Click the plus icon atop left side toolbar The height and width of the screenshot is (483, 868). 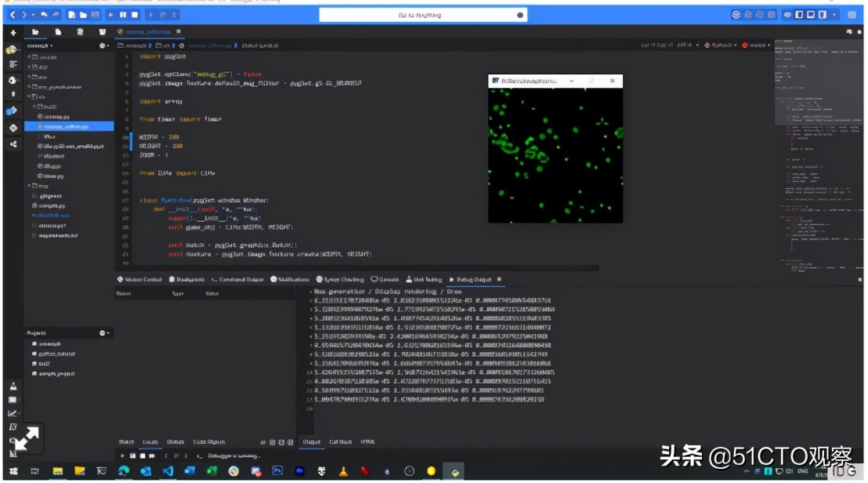(x=13, y=34)
